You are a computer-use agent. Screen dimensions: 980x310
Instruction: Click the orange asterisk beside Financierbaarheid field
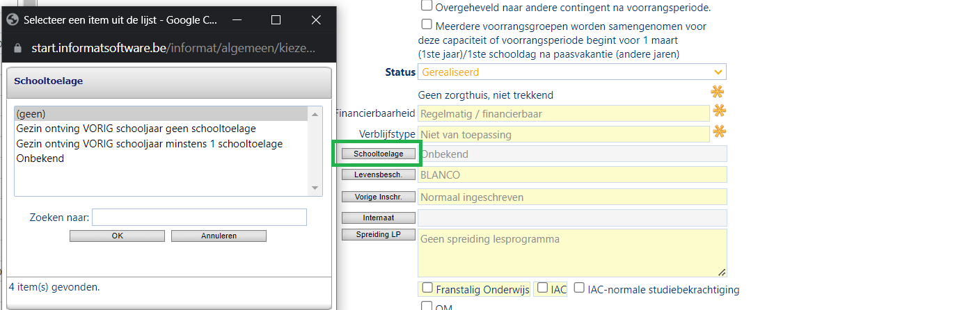click(x=718, y=111)
